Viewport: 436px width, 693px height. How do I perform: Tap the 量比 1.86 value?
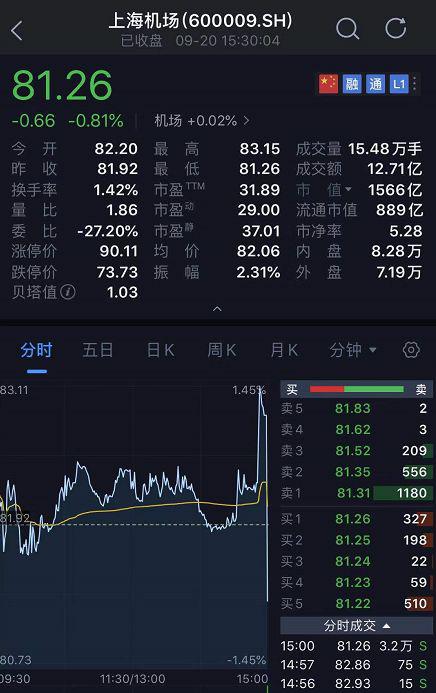click(x=122, y=209)
